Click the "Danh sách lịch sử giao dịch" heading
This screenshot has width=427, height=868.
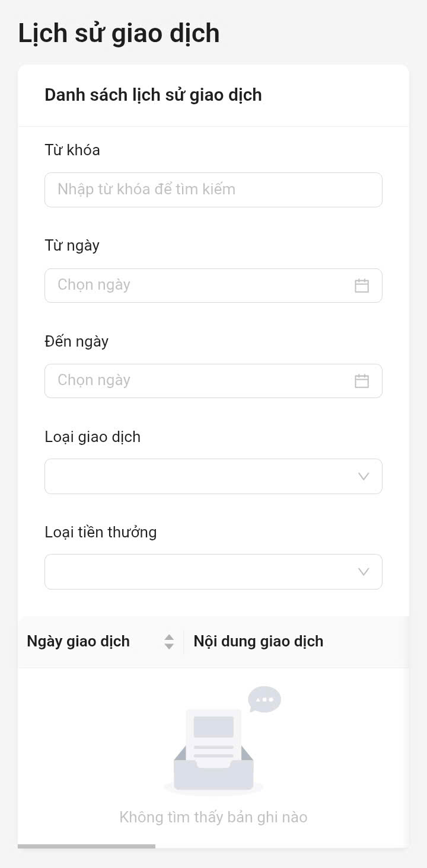[153, 95]
